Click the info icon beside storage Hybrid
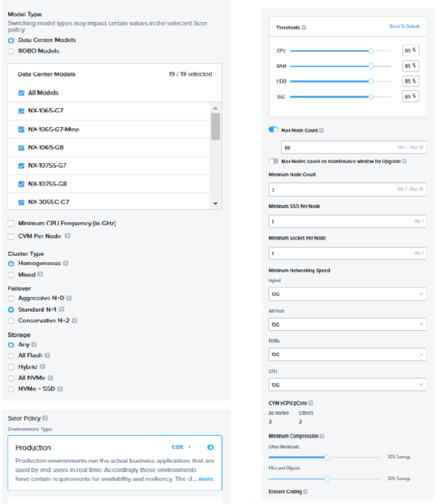The height and width of the screenshot is (504, 438). (43, 367)
